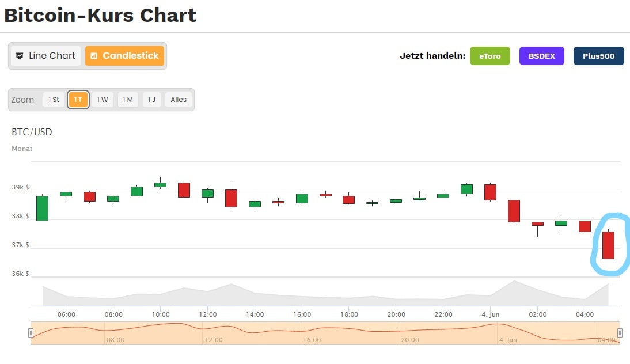Click the 38k $ axis label
This screenshot has height=364, width=630.
(x=20, y=216)
